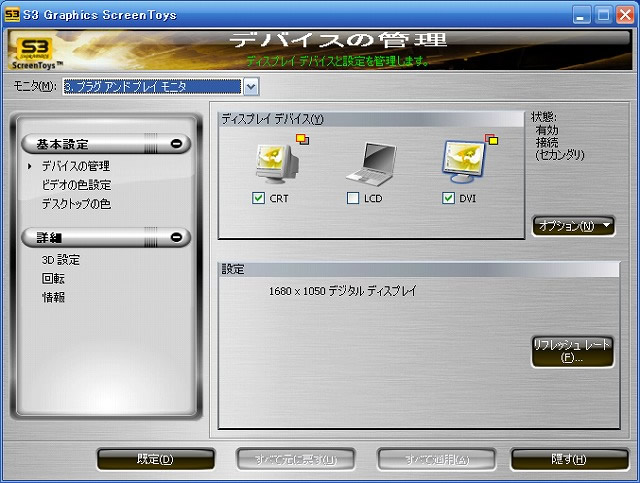This screenshot has height=483, width=640.
Task: Open ビデオの色設定 in sidebar
Action: click(x=76, y=185)
